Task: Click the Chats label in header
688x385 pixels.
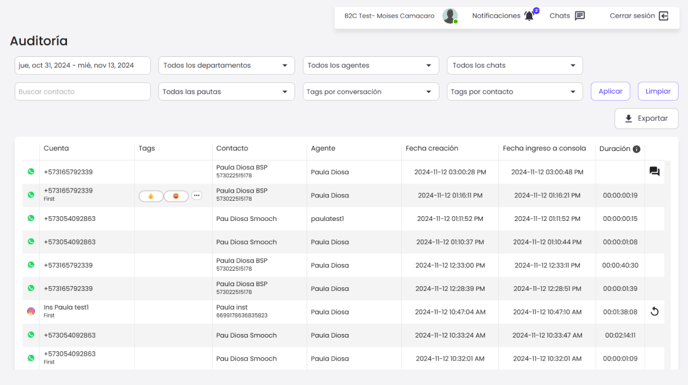Action: pyautogui.click(x=559, y=16)
